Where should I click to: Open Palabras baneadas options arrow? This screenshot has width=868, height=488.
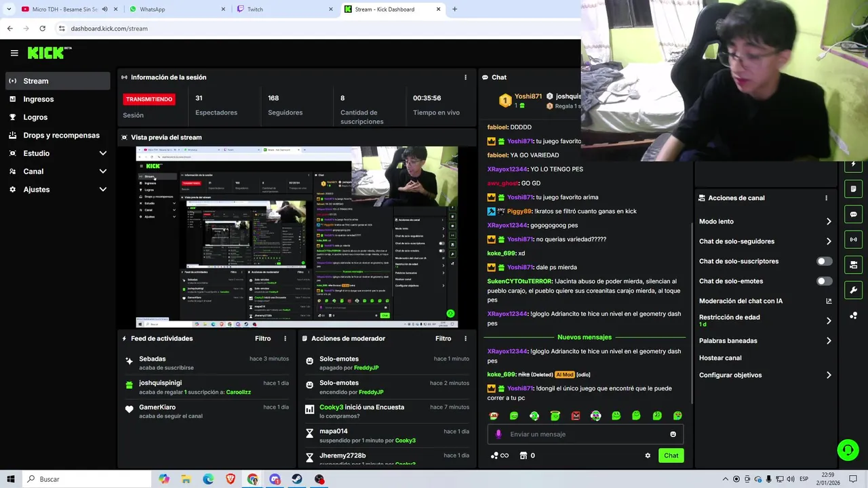[x=829, y=341]
